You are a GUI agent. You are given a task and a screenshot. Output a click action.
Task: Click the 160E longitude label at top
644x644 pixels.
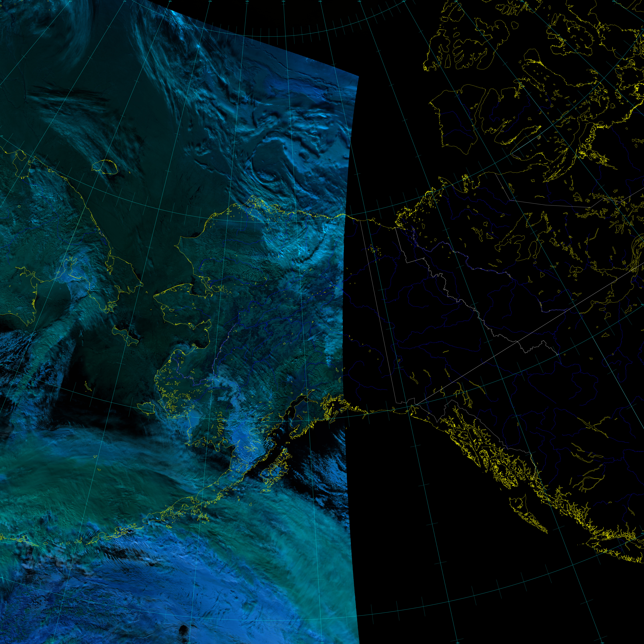point(70,1)
